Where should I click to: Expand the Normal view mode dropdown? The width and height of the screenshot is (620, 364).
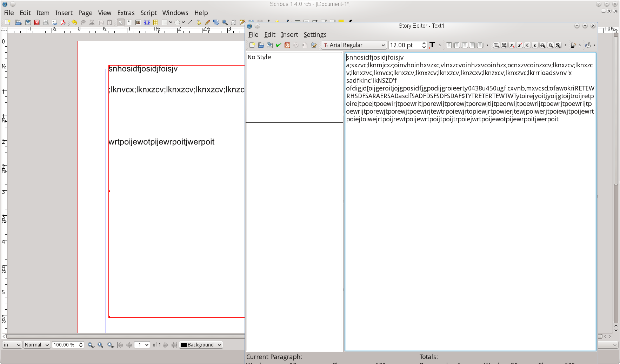pos(36,345)
